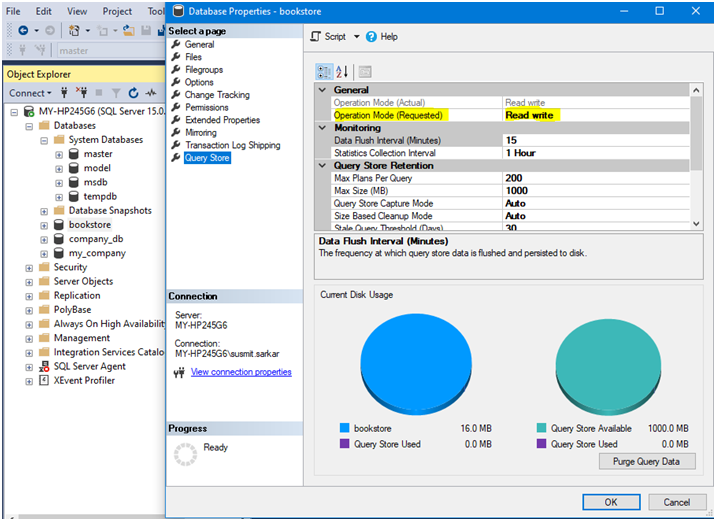Click the Property Pages icon in grid toolbar

(364, 72)
